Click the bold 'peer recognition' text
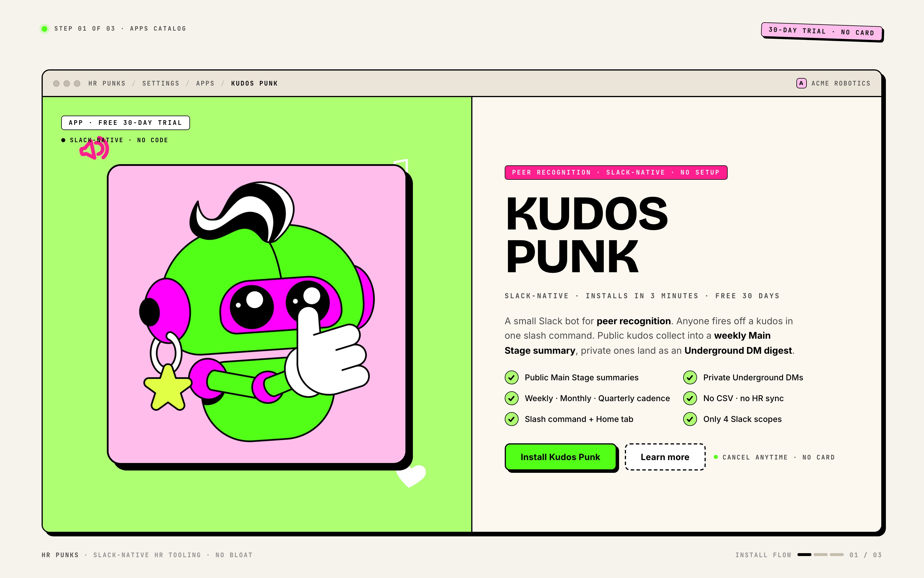 (634, 321)
